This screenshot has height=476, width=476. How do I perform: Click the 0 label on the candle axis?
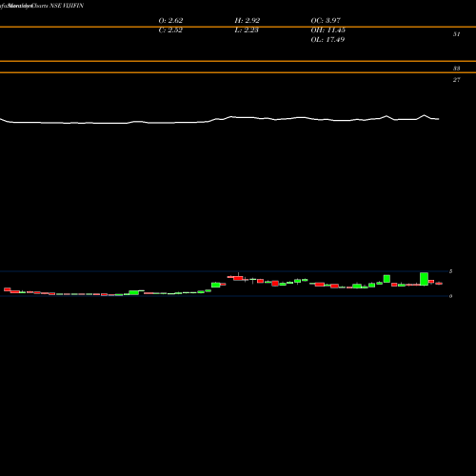coord(450,296)
